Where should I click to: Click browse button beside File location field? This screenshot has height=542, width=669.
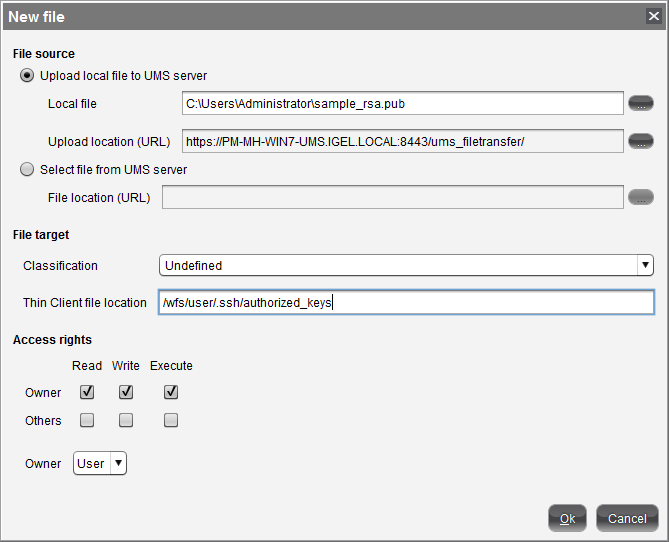pos(640,197)
